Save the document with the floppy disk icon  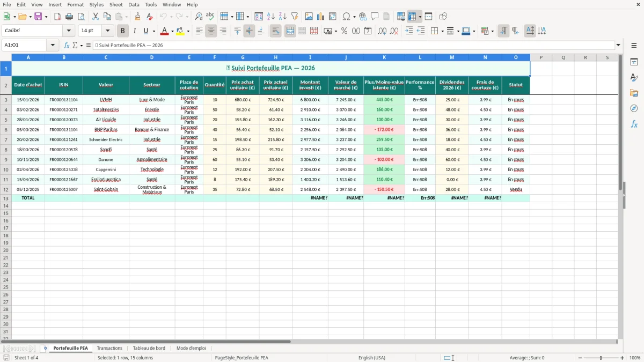38,17
